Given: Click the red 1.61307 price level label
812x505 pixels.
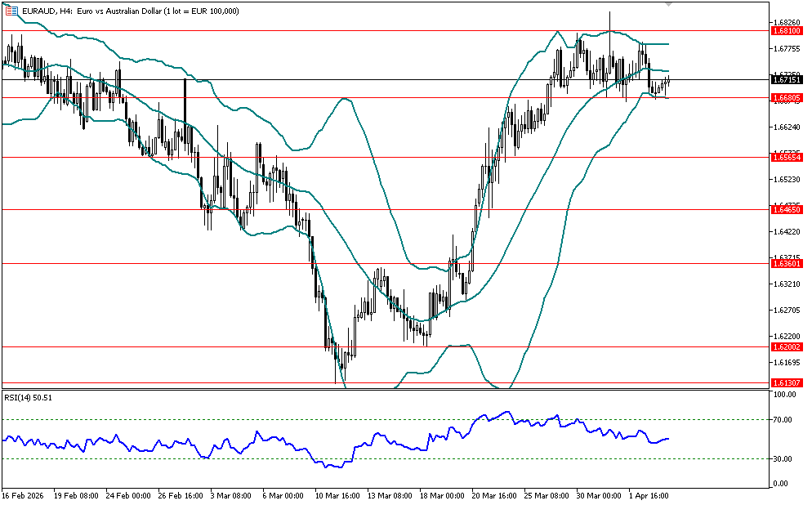Looking at the screenshot, I should [785, 382].
